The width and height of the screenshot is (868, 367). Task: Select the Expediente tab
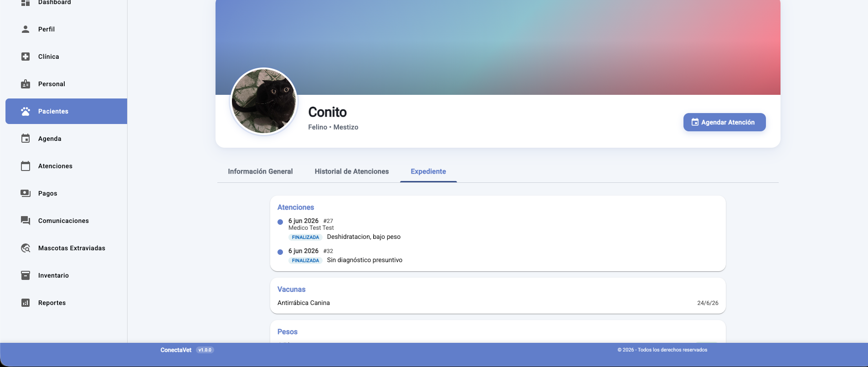click(x=428, y=171)
